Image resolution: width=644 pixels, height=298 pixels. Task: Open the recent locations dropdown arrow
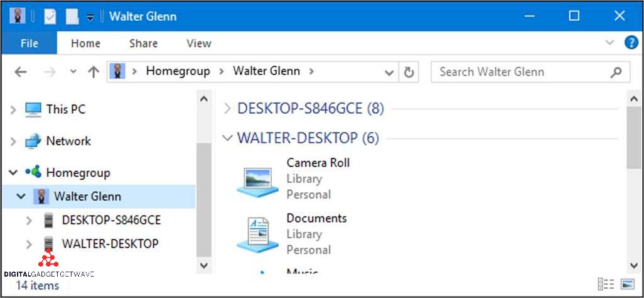[x=73, y=72]
